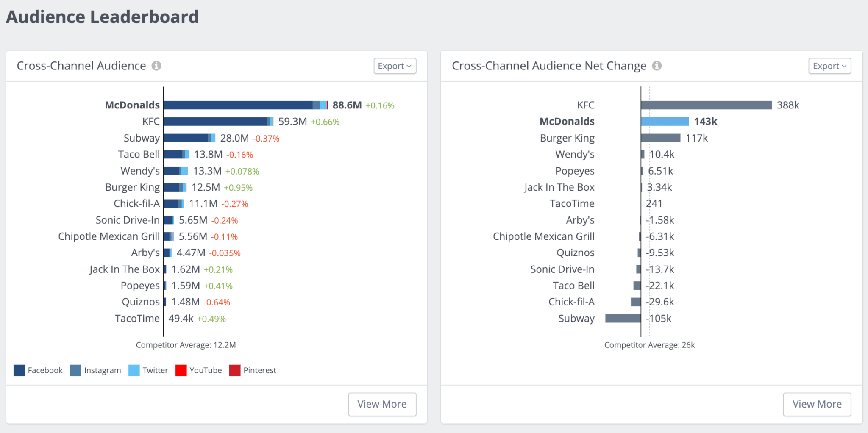Open the Export dropdown on the Net Change chart
The width and height of the screenshot is (868, 433).
coord(829,66)
